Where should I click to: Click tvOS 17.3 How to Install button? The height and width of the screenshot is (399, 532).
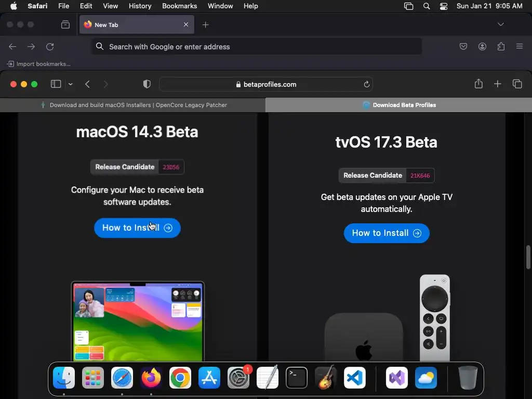(x=387, y=233)
